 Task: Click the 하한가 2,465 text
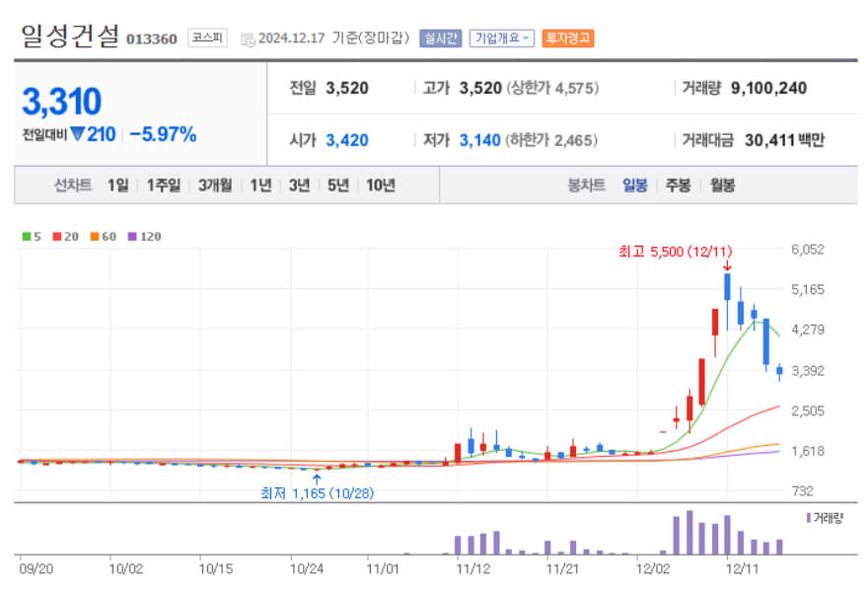552,140
